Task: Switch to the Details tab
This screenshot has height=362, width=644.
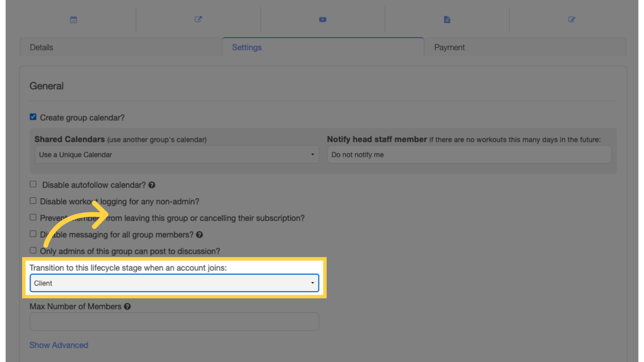Action: coord(41,47)
